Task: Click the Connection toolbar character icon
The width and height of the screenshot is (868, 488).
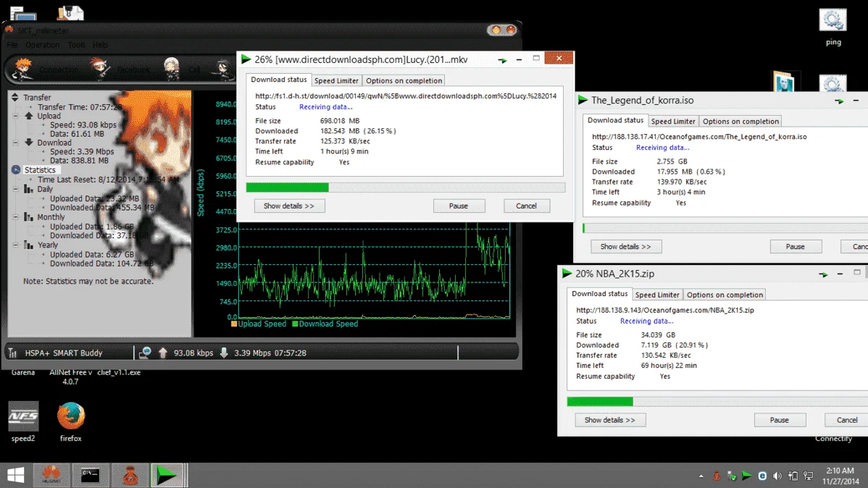Action: pos(23,69)
